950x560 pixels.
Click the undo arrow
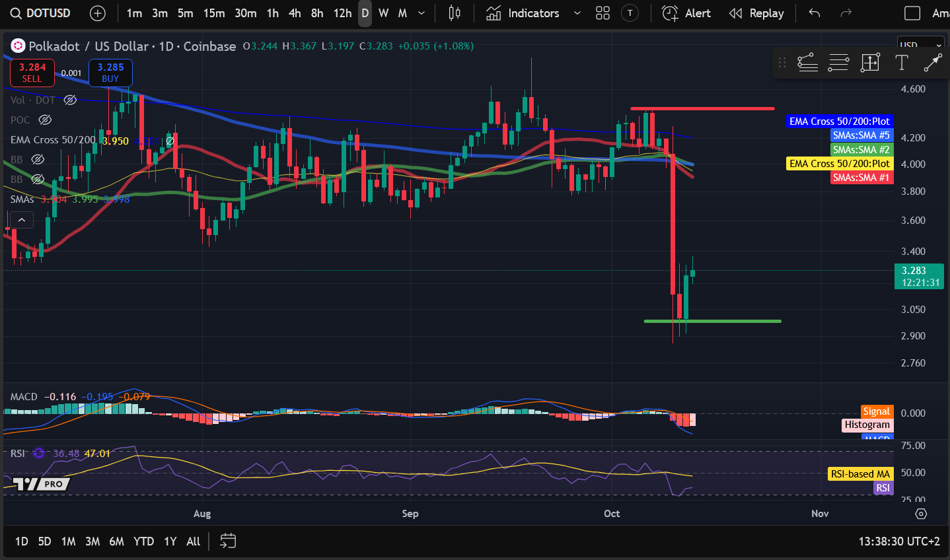(815, 13)
